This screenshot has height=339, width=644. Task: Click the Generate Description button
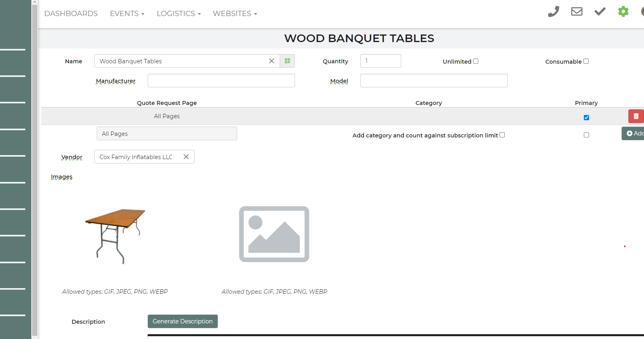[x=183, y=321]
